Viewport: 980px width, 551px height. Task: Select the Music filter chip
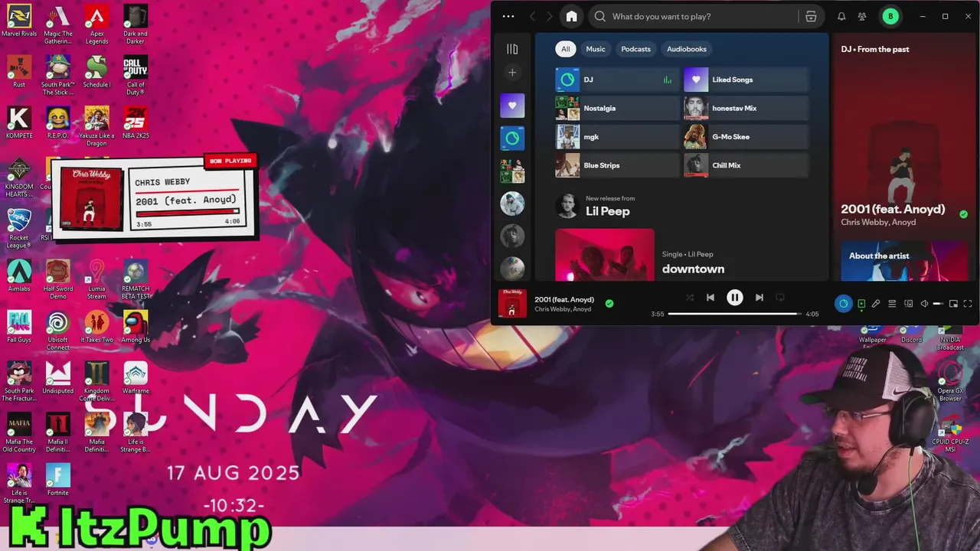[x=596, y=49]
